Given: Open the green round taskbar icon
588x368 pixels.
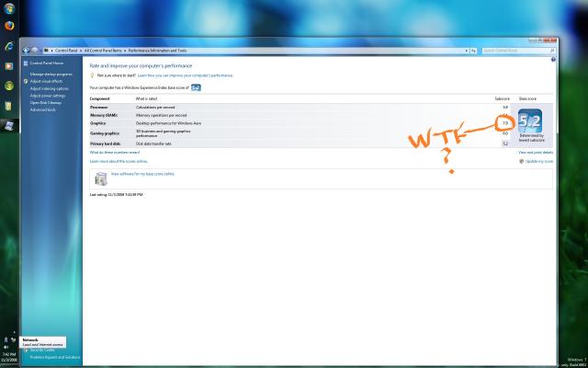Looking at the screenshot, I should (x=9, y=86).
